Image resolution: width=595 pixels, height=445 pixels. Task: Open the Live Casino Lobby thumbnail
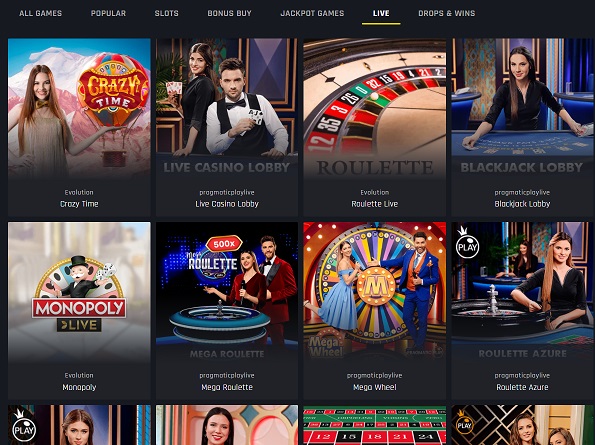(x=227, y=108)
